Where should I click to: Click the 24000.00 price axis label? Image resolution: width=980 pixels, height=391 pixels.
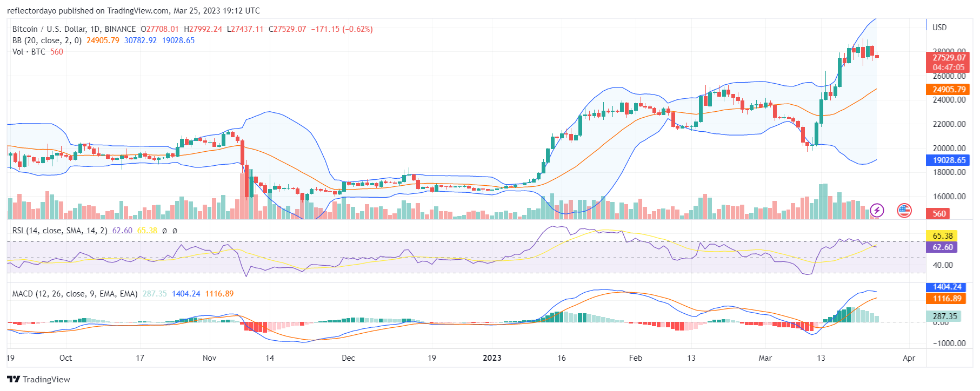(x=949, y=100)
